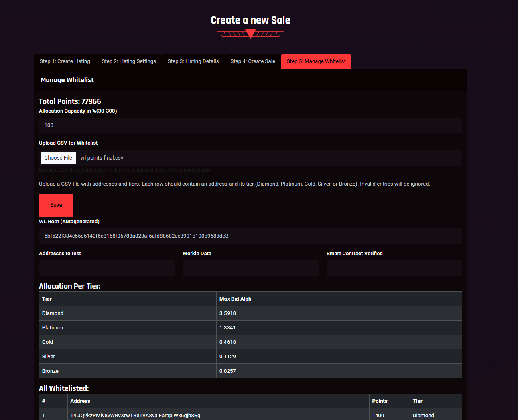Click the Addresses to test field
Viewport: 518px width, 420px height.
coord(107,269)
